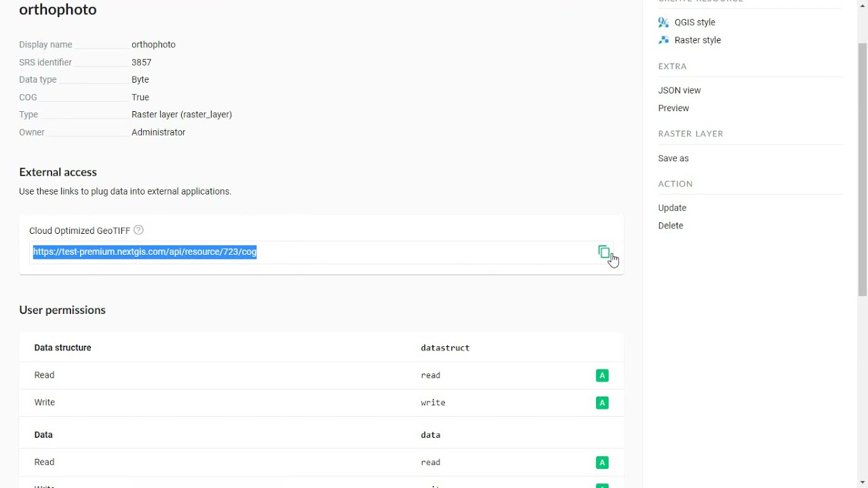Image resolution: width=868 pixels, height=488 pixels.
Task: Click the Owner value Administrator
Action: [x=158, y=132]
